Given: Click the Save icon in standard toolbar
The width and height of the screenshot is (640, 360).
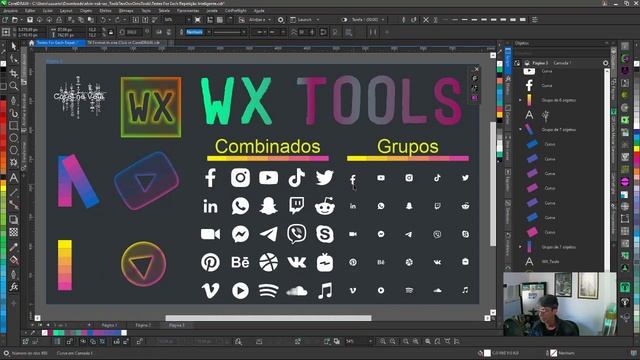Looking at the screenshot, I should [30, 20].
